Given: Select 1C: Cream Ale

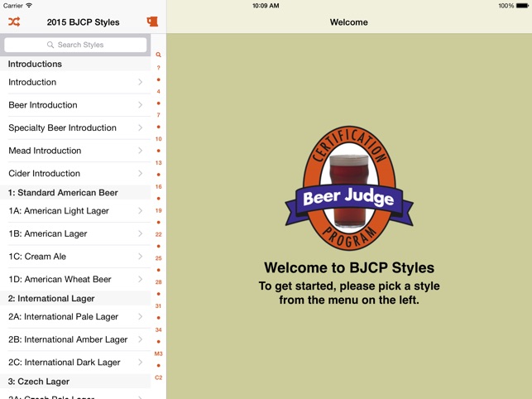Looking at the screenshot, I should [75, 257].
